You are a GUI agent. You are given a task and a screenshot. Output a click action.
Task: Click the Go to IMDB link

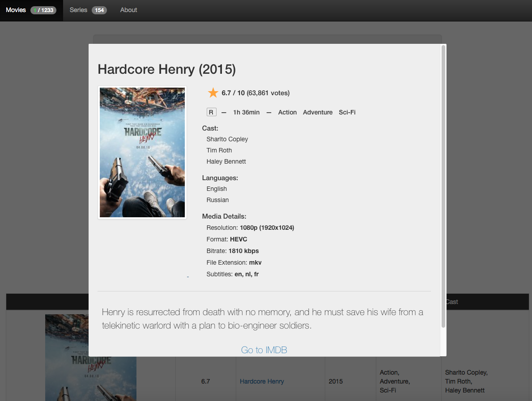[x=264, y=350]
